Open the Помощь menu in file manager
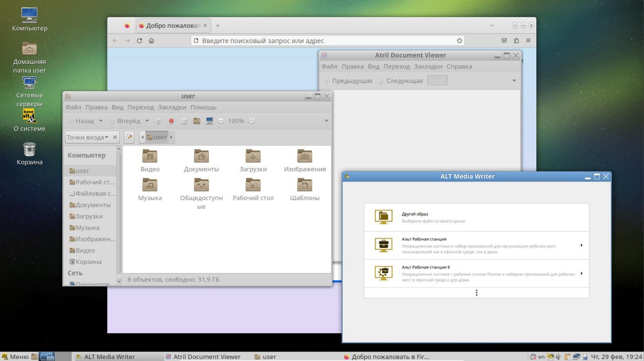Viewport: 644px width, 361px height. point(203,107)
